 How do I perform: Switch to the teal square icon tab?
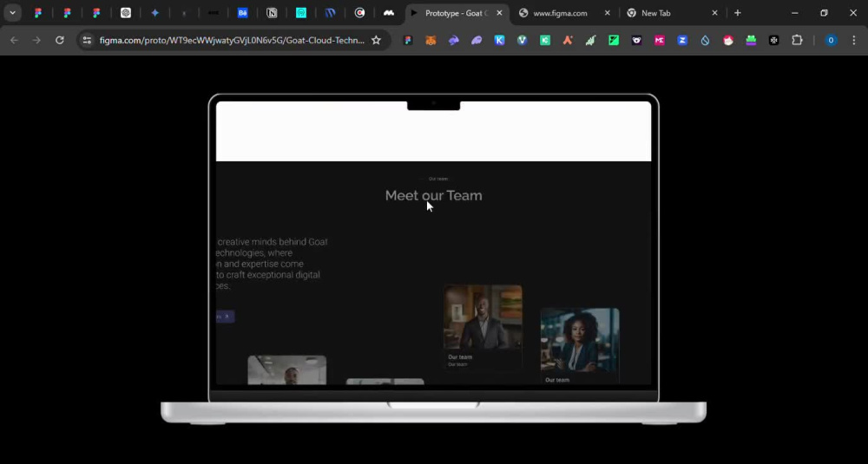click(x=301, y=13)
